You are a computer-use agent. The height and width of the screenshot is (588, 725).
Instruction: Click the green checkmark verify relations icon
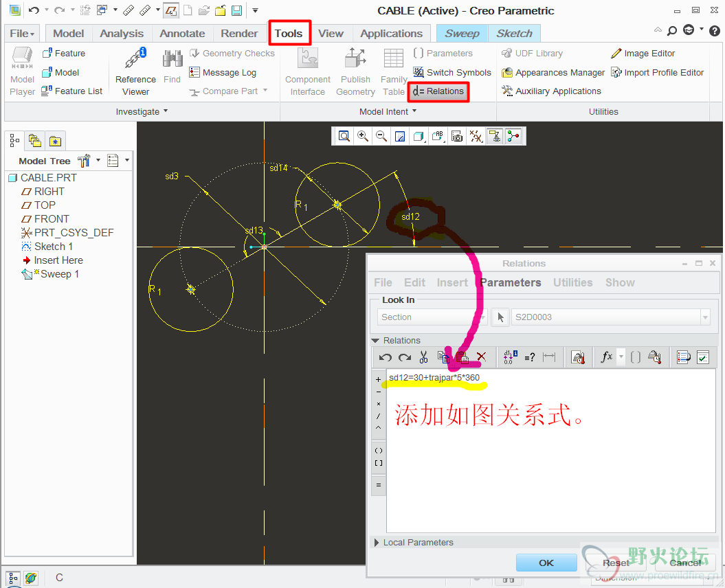[x=703, y=357]
